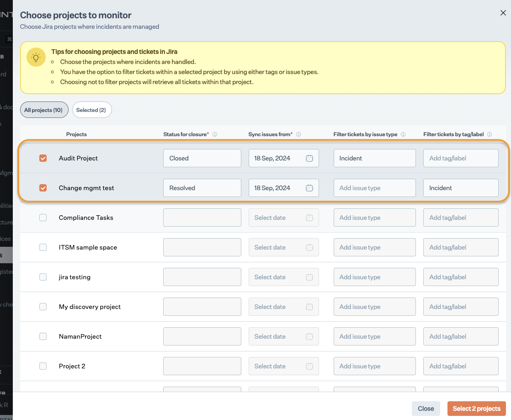This screenshot has width=511, height=420.
Task: Click Add issue type for My discovery project
Action: (x=374, y=307)
